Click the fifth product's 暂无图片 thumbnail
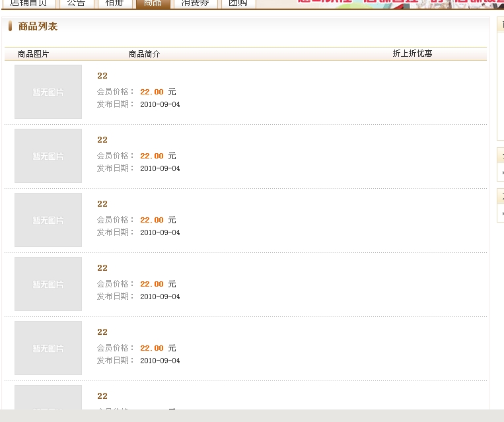Viewport: 504px width, 422px height. tap(48, 348)
